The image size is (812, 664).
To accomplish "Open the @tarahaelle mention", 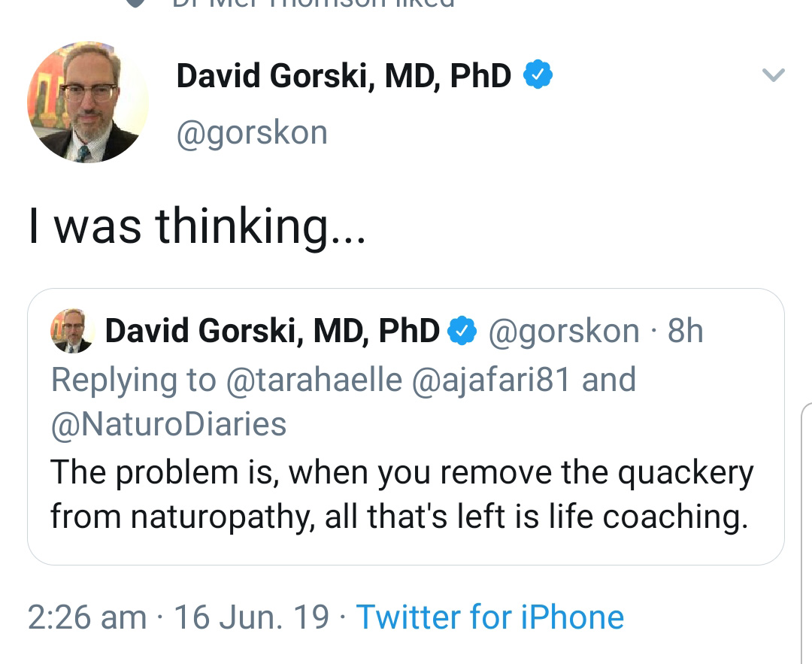I will (314, 380).
